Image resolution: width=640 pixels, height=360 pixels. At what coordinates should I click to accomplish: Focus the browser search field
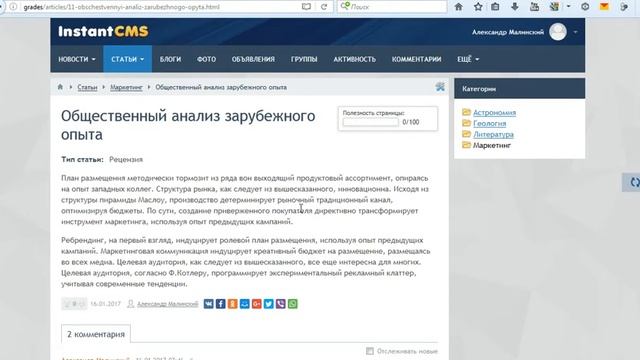pyautogui.click(x=392, y=7)
